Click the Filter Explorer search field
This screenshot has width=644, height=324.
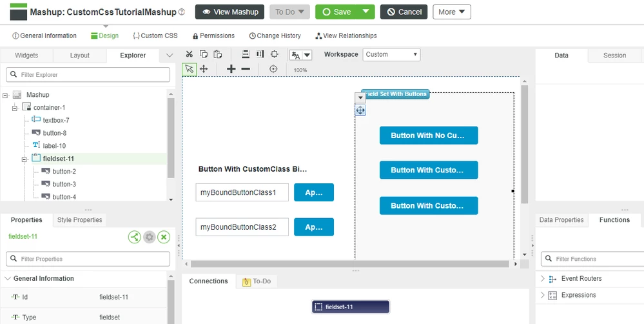88,74
